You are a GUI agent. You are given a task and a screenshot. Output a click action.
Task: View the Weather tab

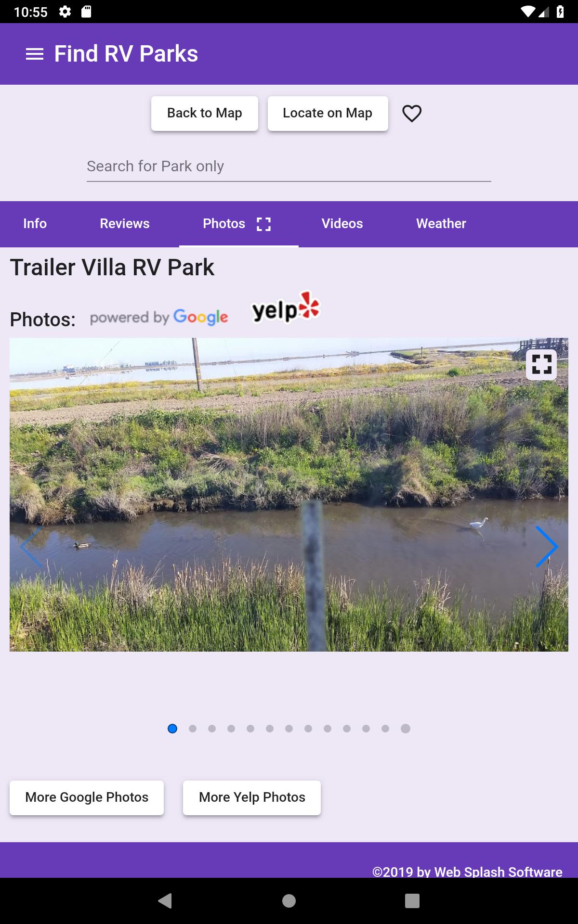click(441, 224)
